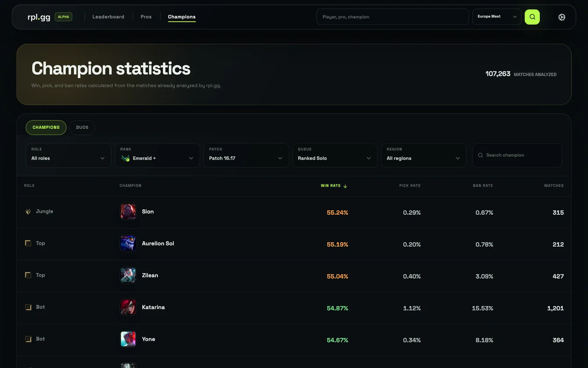Click the Aurelion Sol champion portrait
Viewport: 588px width, 368px height.
tap(128, 244)
